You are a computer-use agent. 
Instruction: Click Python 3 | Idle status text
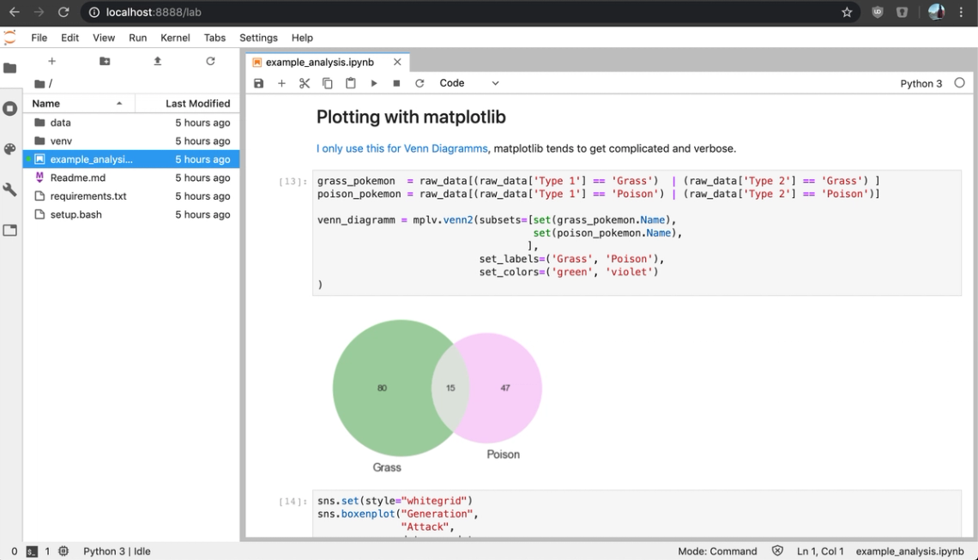point(117,551)
